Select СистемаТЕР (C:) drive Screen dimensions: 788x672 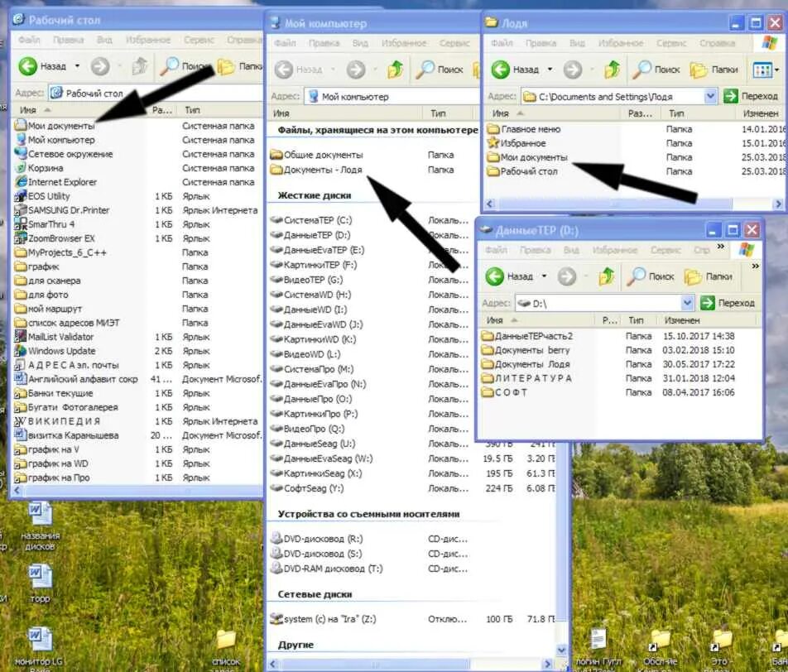[x=311, y=220]
